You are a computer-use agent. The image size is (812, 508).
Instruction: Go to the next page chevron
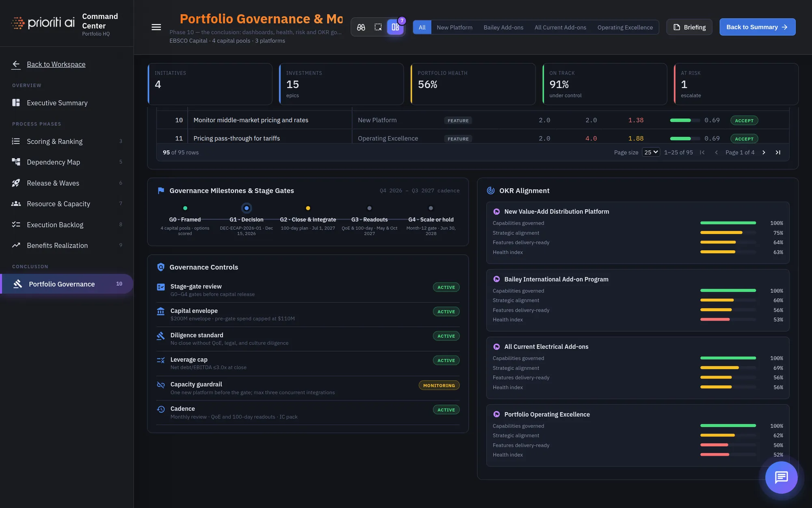[764, 152]
